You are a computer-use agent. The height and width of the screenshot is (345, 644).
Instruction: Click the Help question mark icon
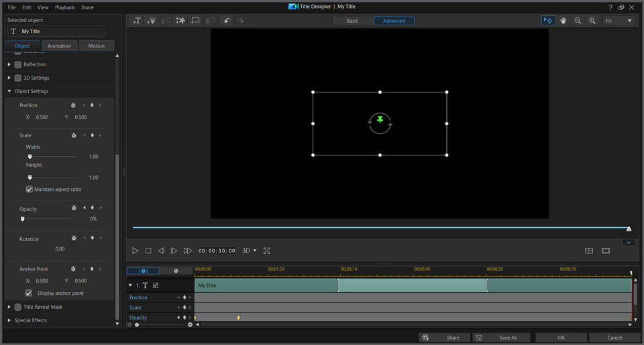pos(610,7)
